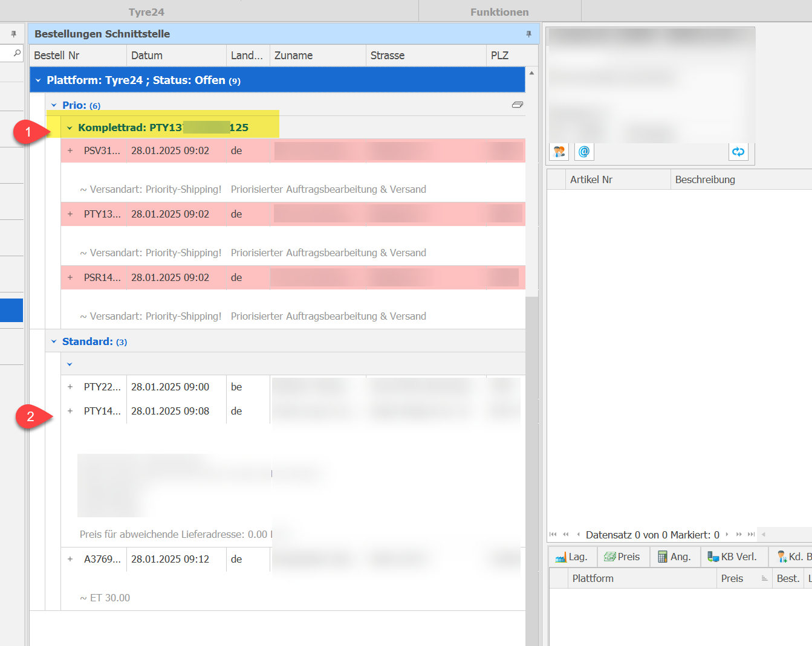
Task: Collapse the Plattform: Tyre24 Status Offen group
Action: click(x=38, y=80)
